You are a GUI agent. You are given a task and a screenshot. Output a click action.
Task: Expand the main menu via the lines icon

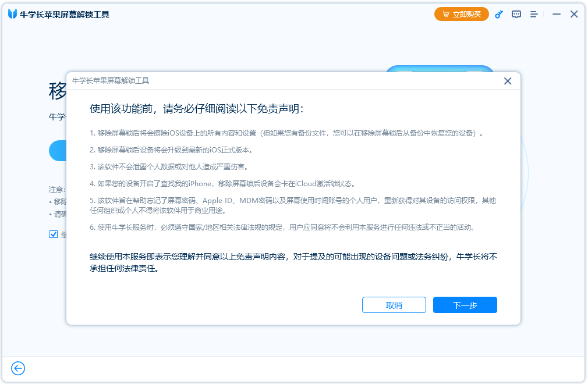pyautogui.click(x=534, y=14)
